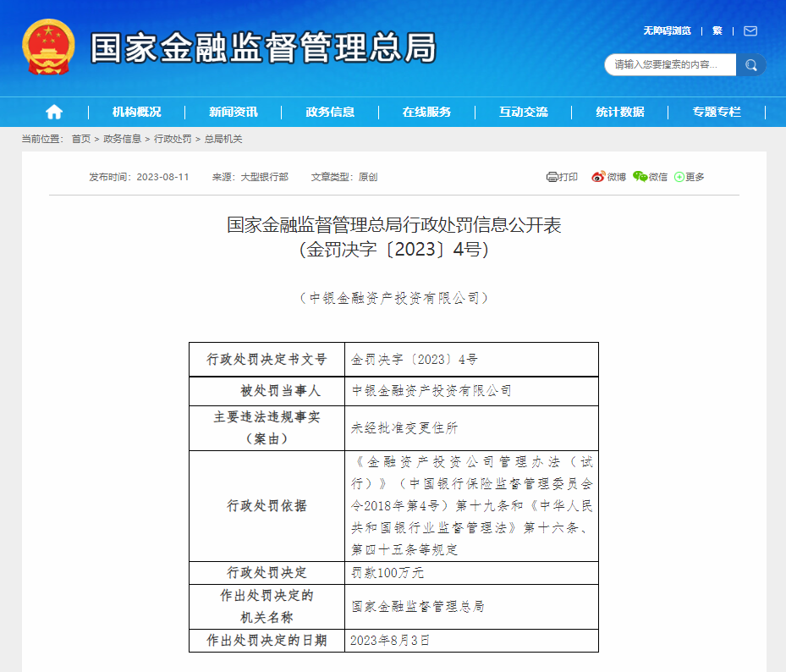Go to 政务信息 in breadcrumb
The image size is (786, 672).
tap(123, 139)
